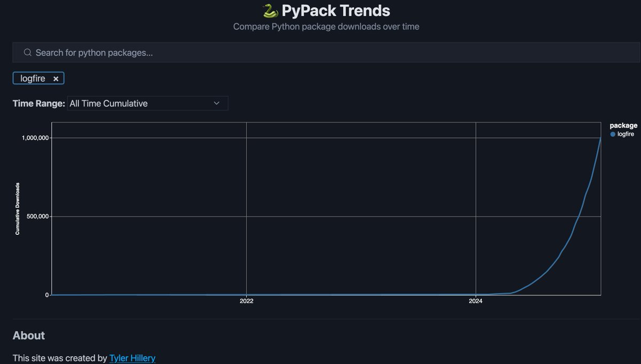The image size is (641, 364).
Task: Click the PyPack Trends title
Action: (x=336, y=10)
